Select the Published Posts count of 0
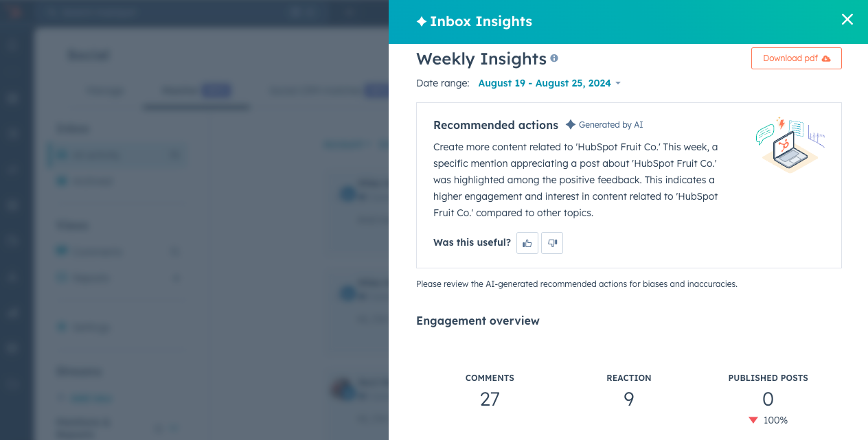The image size is (868, 440). tap(768, 399)
